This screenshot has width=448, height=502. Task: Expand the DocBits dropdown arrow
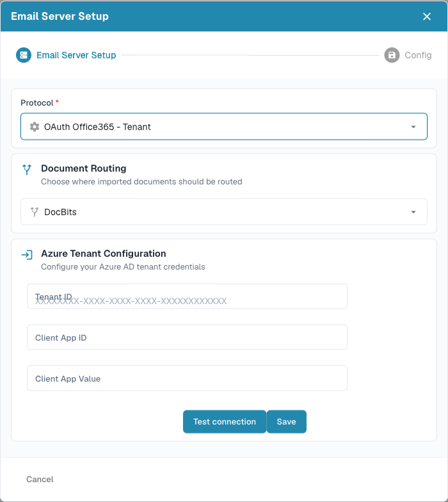pos(413,212)
